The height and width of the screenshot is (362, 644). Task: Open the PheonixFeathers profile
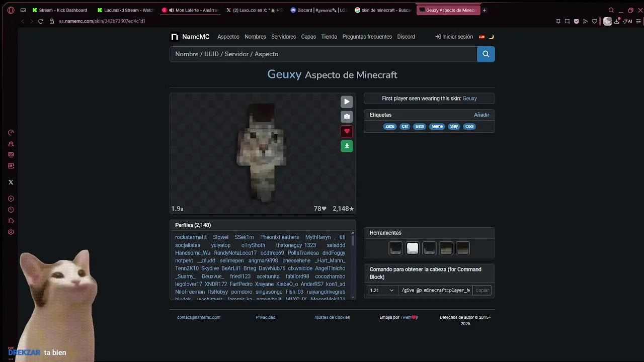(279, 237)
